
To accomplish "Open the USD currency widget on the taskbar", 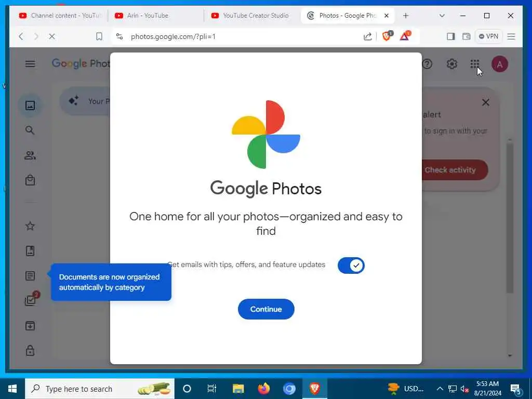I will coord(406,389).
